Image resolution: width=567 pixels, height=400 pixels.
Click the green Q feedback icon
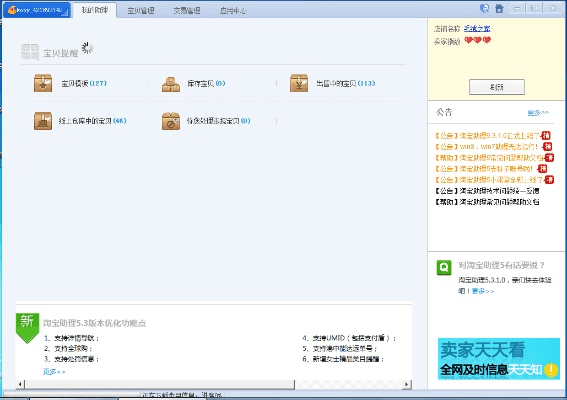click(x=444, y=268)
